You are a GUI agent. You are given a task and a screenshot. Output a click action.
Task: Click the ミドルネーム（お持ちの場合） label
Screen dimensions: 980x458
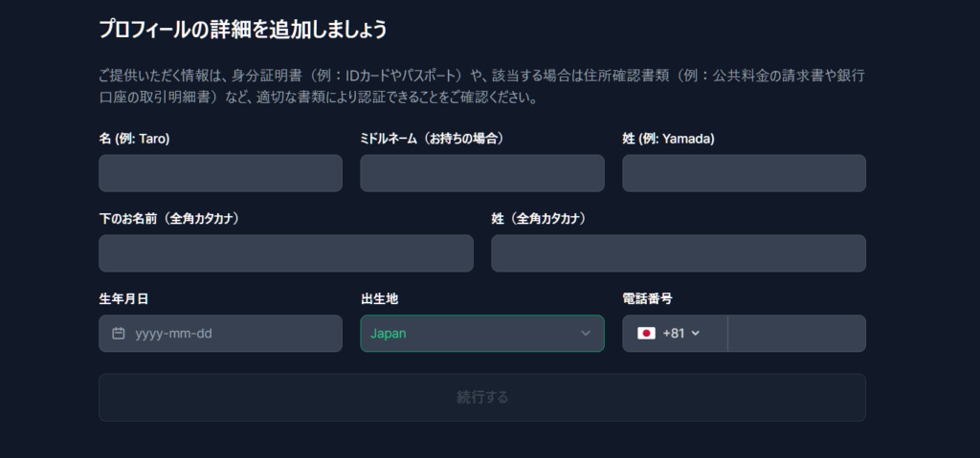(x=432, y=139)
